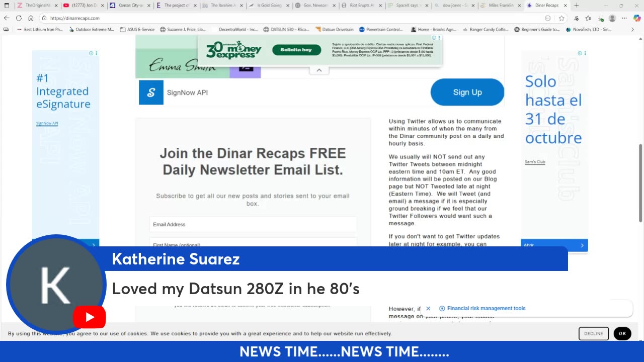This screenshot has height=362, width=644.
Task: Accept cookies with the OK button
Action: (622, 333)
